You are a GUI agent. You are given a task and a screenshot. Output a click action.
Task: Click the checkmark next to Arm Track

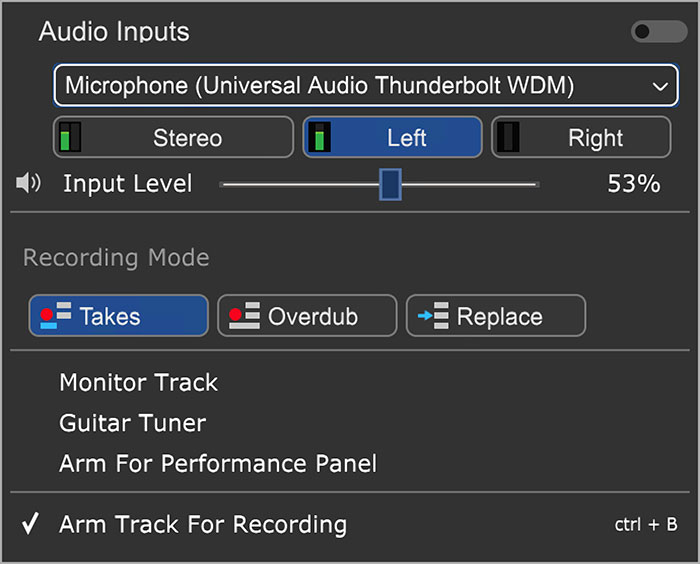click(x=30, y=524)
